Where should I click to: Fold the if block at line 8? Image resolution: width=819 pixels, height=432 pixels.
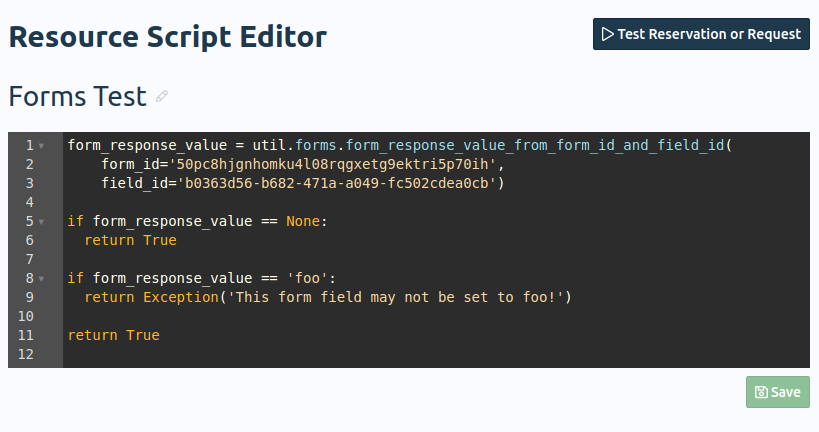click(42, 278)
